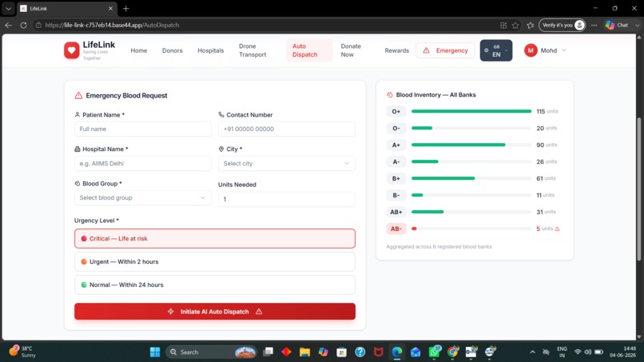The width and height of the screenshot is (644, 362).
Task: Click the taskbar clock showing 14:48
Action: 622,352
